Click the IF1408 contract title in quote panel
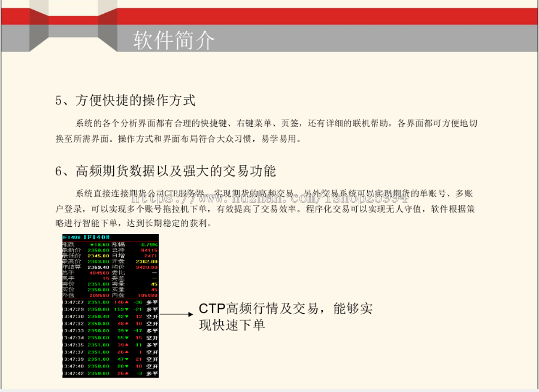This screenshot has height=392, width=539. click(96, 237)
